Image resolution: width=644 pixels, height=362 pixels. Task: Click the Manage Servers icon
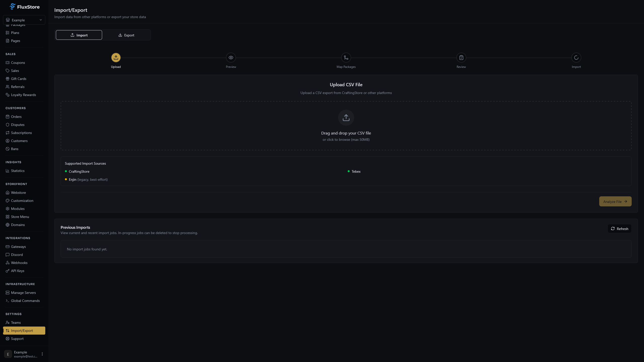[8, 293]
